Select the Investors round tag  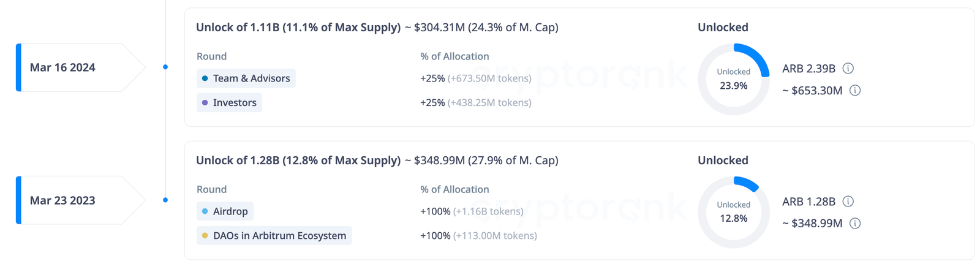pyautogui.click(x=229, y=103)
